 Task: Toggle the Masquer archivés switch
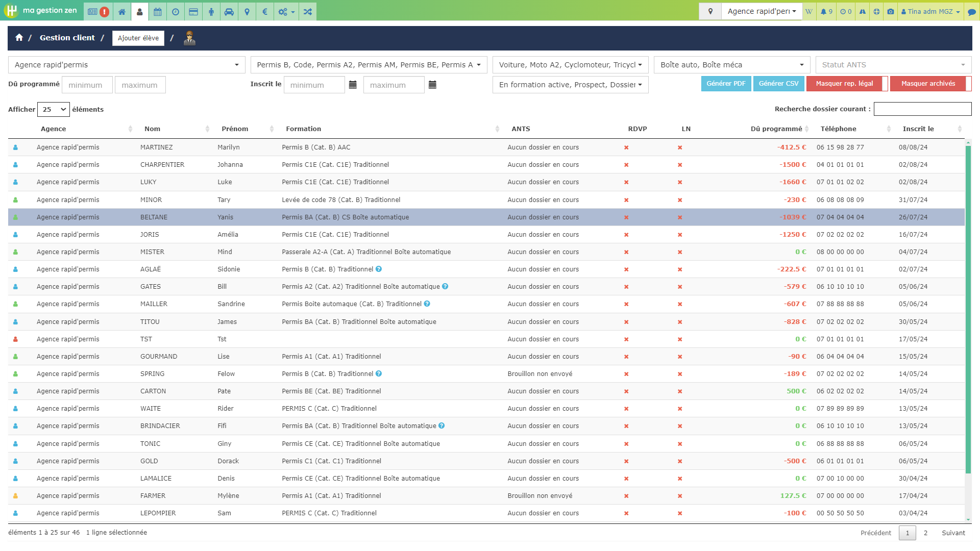(x=931, y=84)
